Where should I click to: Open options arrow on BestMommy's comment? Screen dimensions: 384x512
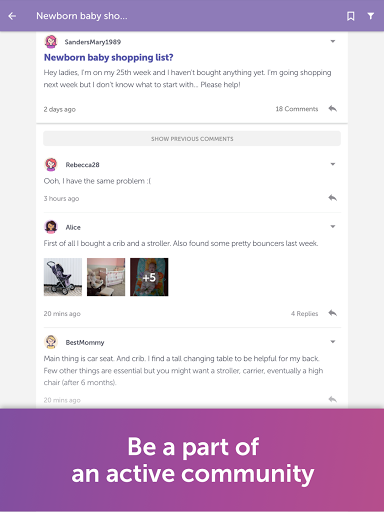click(x=333, y=342)
